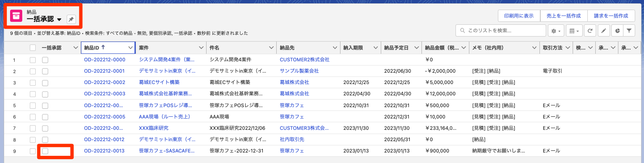Open the AAA現場（ルート売上） 案件 link

[x=165, y=117]
